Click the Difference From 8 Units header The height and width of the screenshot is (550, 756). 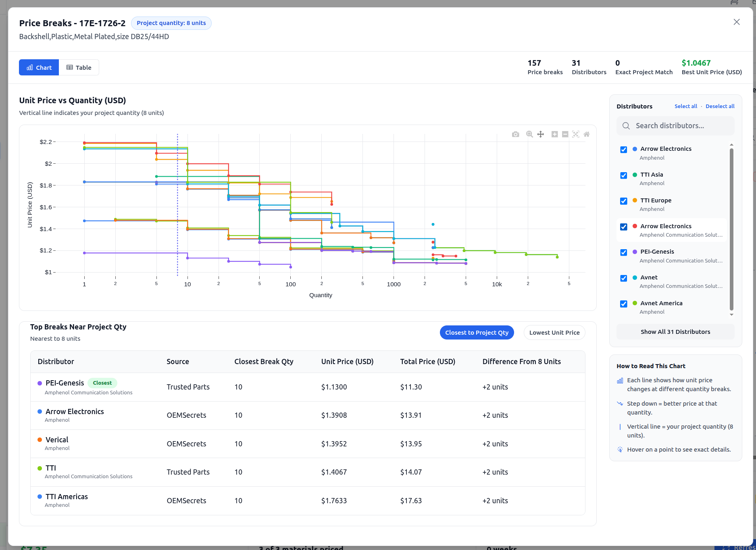click(x=522, y=362)
